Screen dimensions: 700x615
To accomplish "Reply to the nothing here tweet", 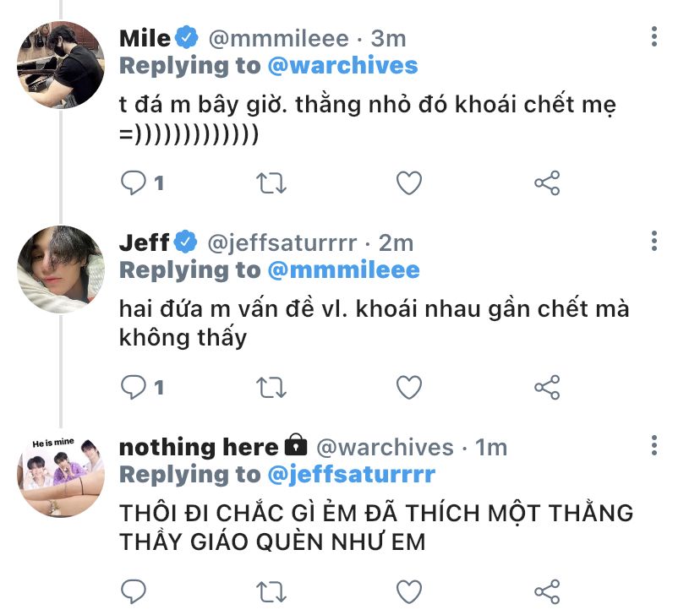I will point(135,591).
